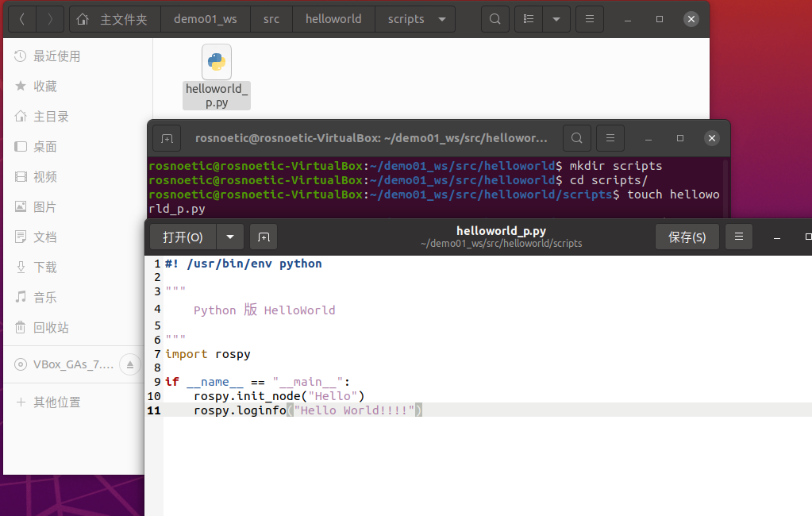Open the terminal search icon
Screen dimensions: 812x516
coord(577,138)
